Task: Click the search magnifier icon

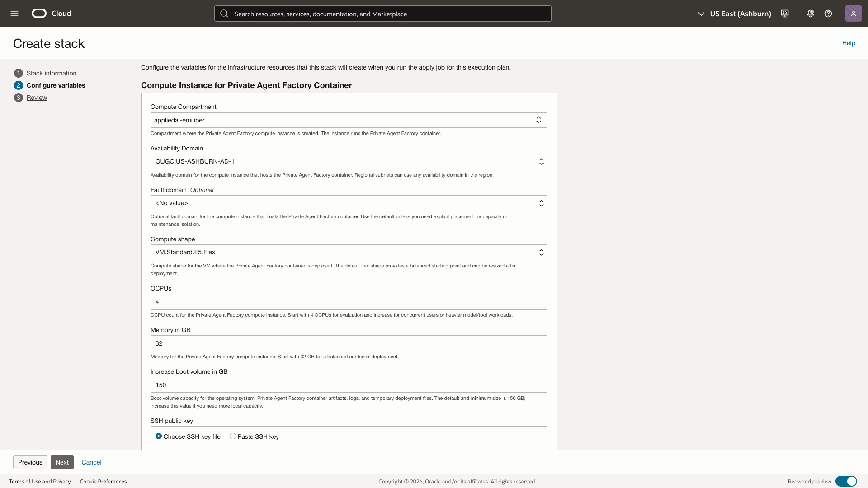Action: 224,14
